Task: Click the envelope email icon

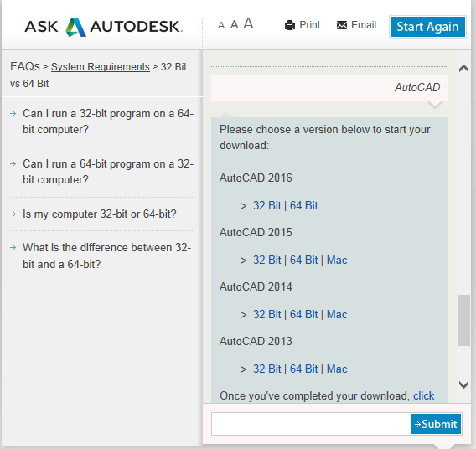Action: [342, 25]
